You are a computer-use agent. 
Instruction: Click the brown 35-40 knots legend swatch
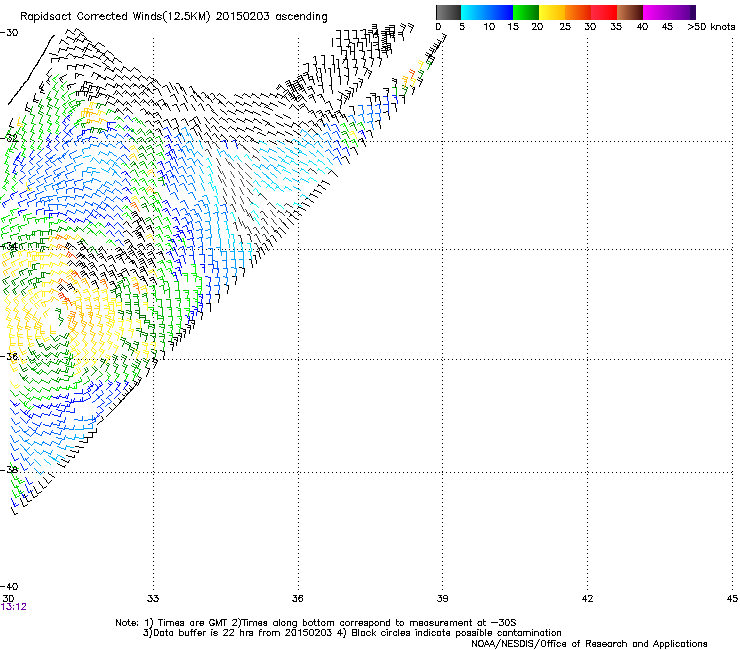click(630, 12)
